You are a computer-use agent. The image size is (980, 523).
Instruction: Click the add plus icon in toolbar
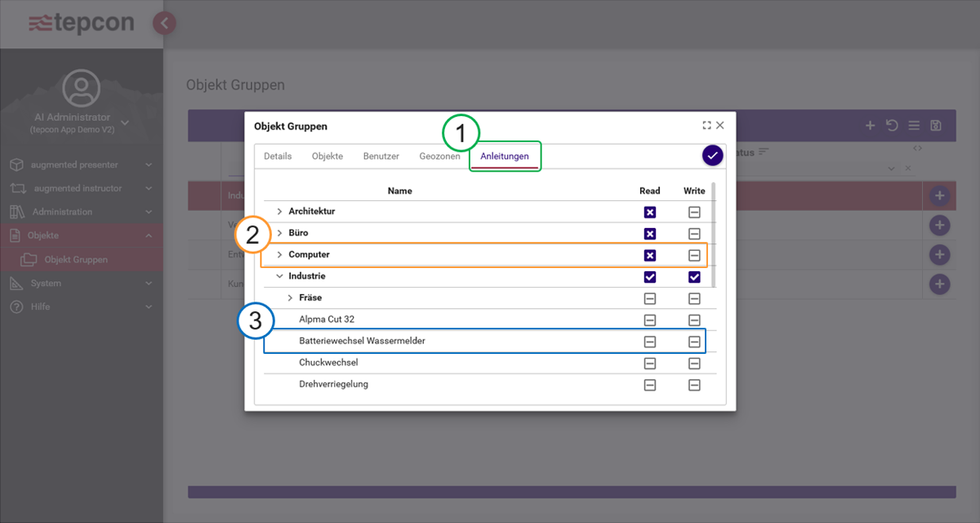(x=871, y=126)
